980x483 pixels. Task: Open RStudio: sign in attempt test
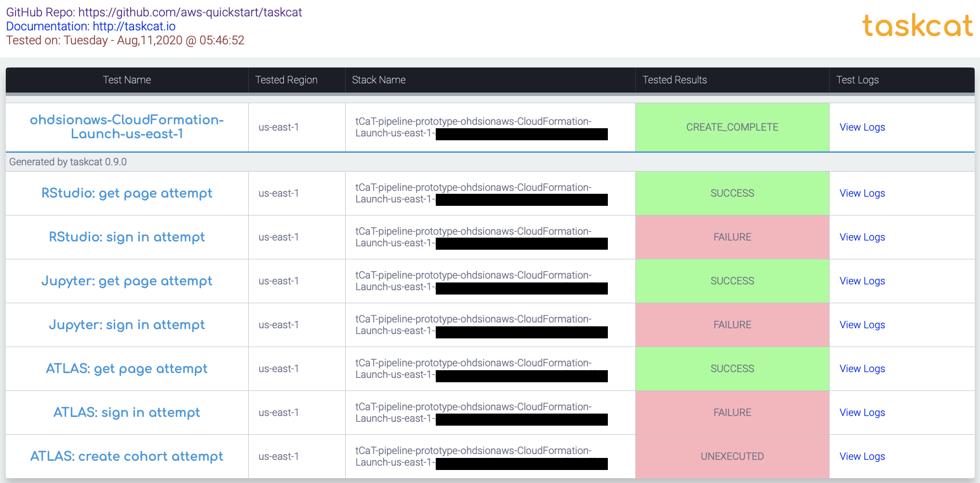[127, 237]
